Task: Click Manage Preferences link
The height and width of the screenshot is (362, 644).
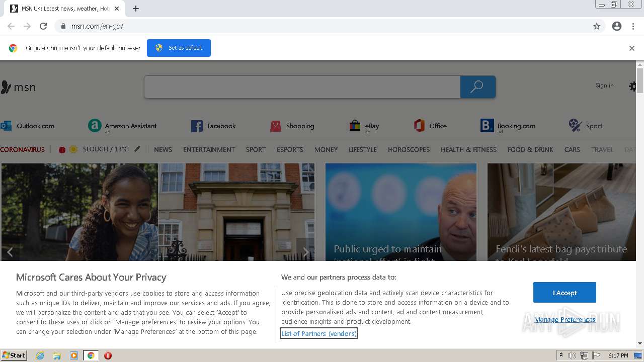Action: (565, 320)
